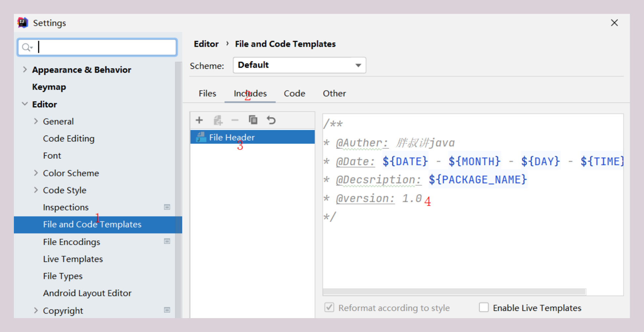Enable the Live Templates checkbox
This screenshot has height=332, width=644.
pos(484,308)
